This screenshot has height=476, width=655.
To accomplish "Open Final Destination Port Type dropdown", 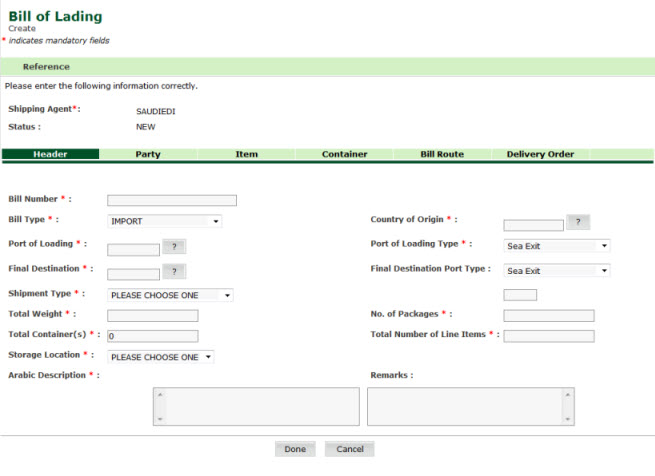I will click(556, 271).
